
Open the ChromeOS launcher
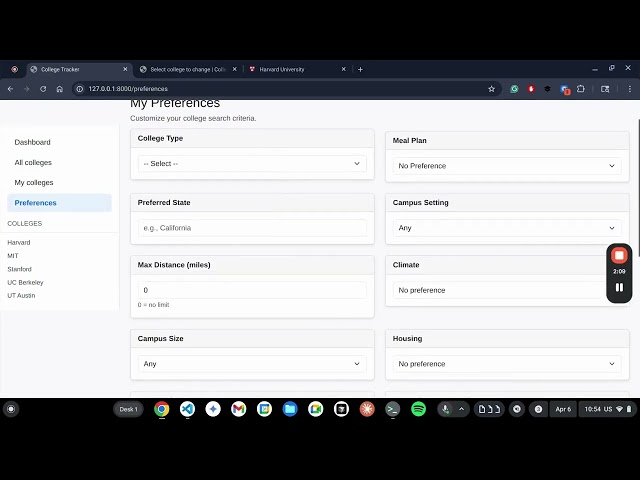tap(11, 409)
